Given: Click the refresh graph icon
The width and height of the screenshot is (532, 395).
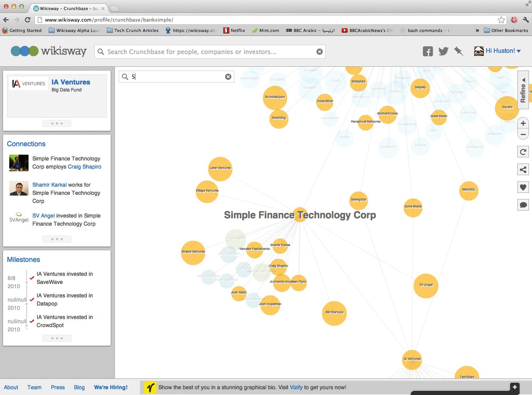Looking at the screenshot, I should pyautogui.click(x=523, y=152).
